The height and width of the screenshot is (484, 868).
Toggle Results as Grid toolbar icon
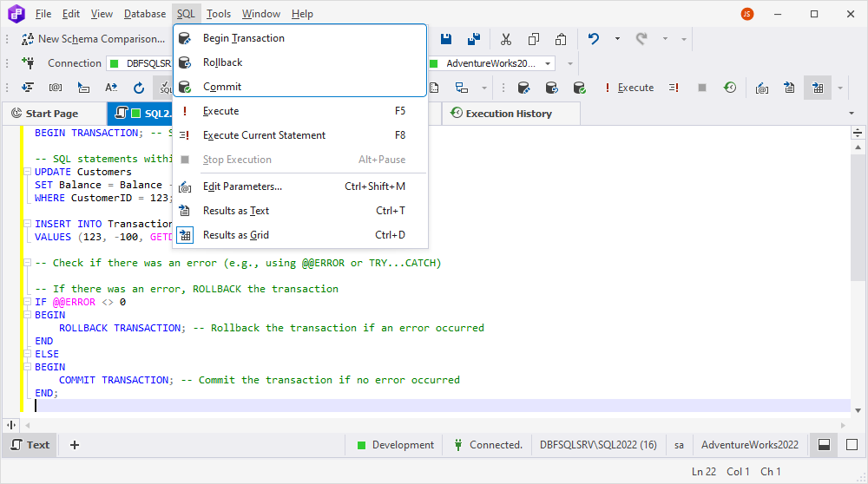818,88
